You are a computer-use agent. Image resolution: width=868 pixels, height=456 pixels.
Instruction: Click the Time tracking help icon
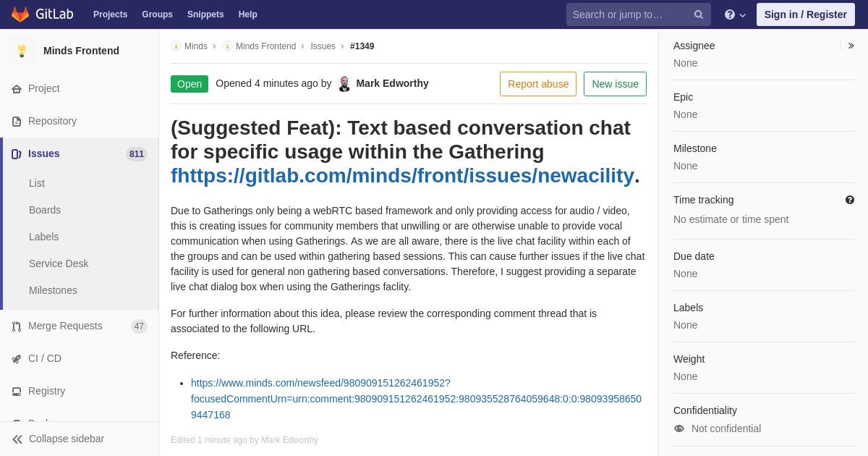point(850,200)
